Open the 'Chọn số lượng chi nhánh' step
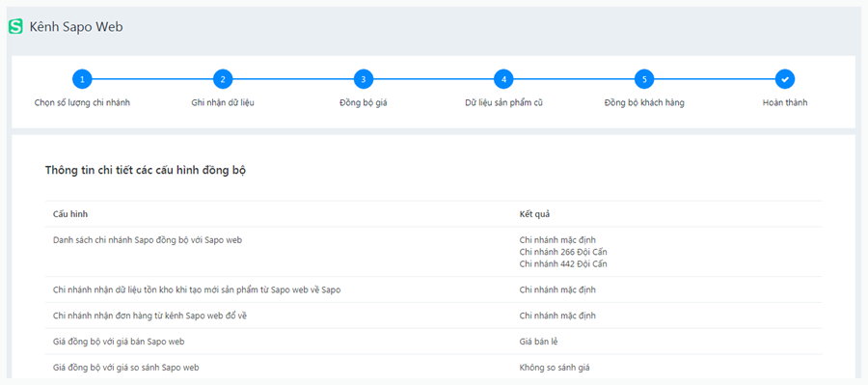The width and height of the screenshot is (868, 385). click(x=82, y=103)
